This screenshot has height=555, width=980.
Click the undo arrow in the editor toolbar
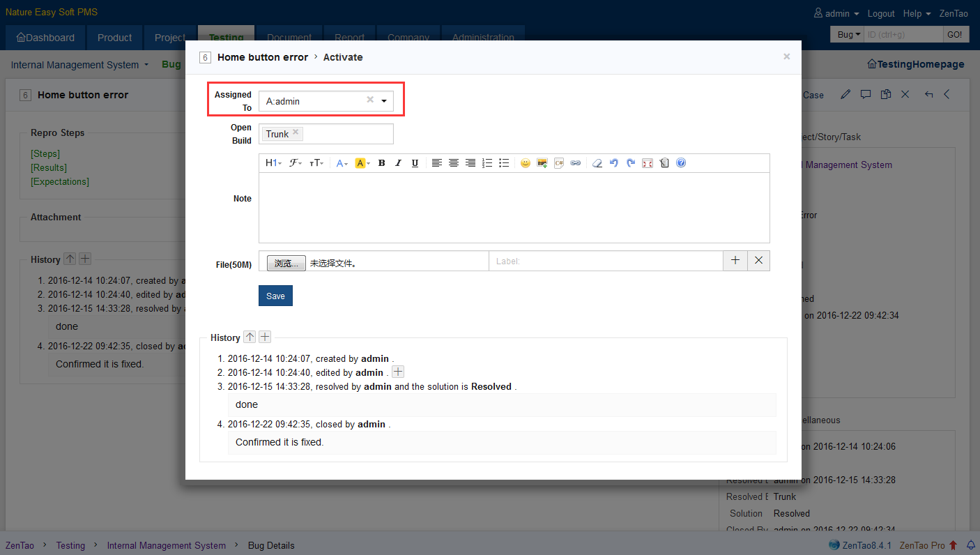(x=613, y=163)
